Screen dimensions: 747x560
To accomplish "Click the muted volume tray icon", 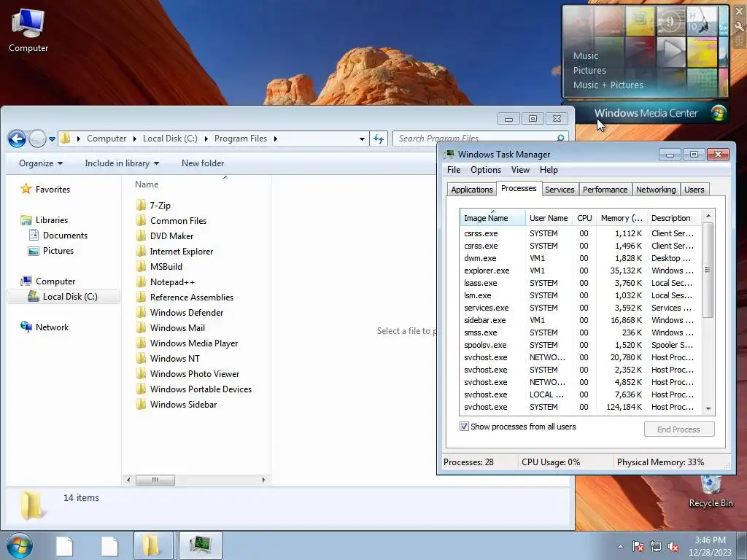I will coord(673,547).
